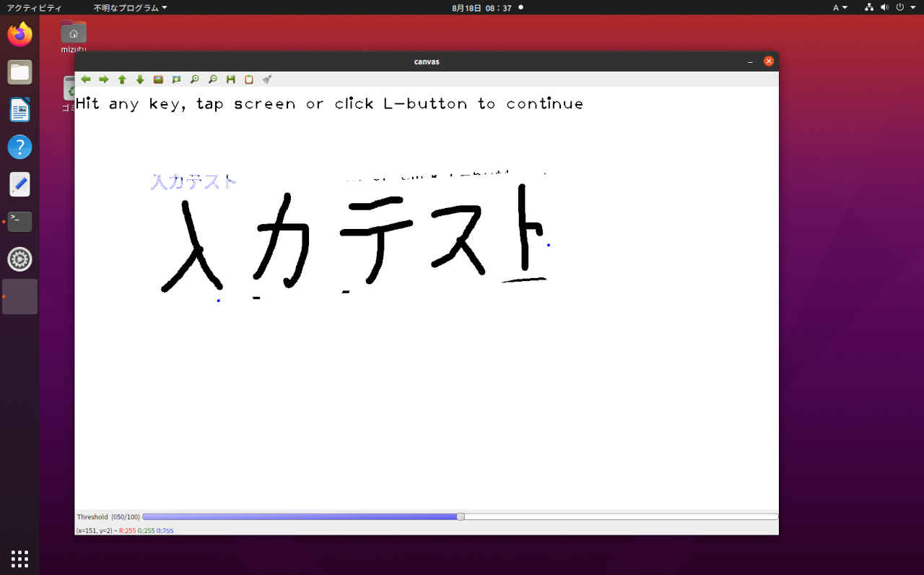Image resolution: width=924 pixels, height=575 pixels.
Task: Select the brush cleaning tool on the toolbar
Action: [x=266, y=79]
